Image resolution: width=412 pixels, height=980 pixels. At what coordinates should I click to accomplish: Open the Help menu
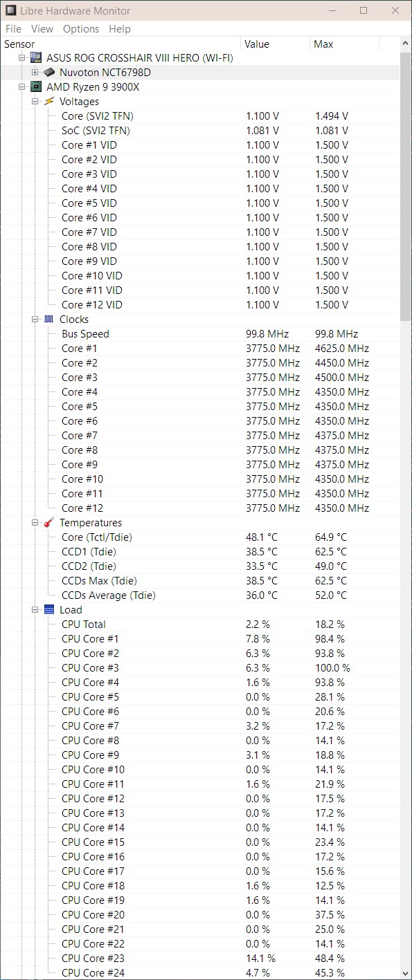point(119,28)
